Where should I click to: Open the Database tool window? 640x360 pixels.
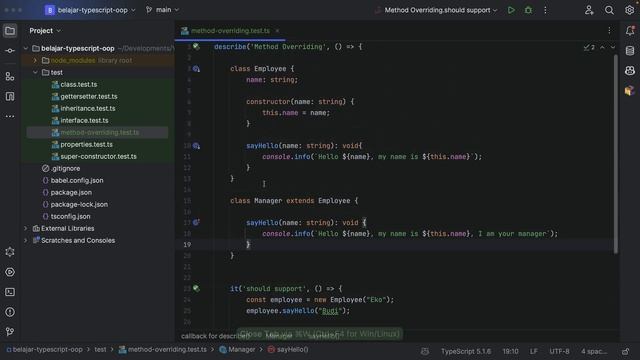coord(630,51)
